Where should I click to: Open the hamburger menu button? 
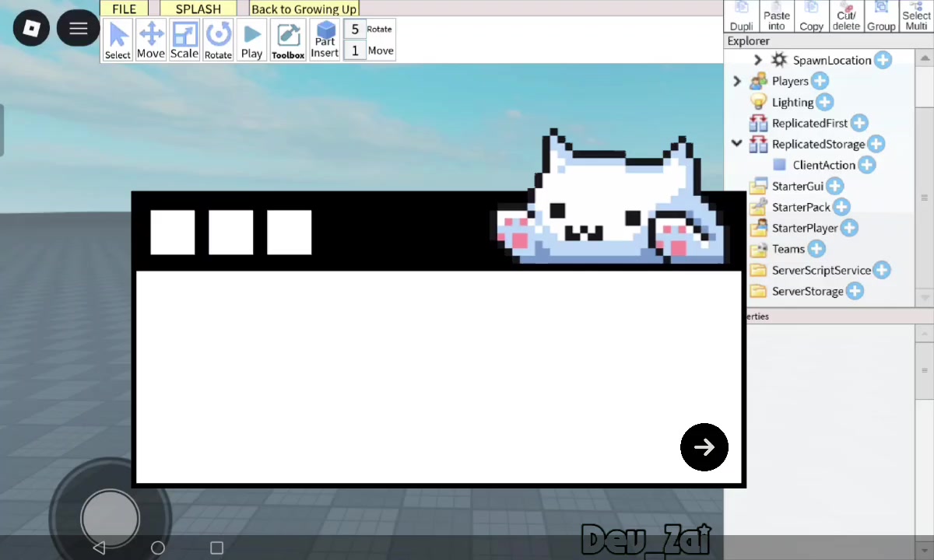coord(78,29)
